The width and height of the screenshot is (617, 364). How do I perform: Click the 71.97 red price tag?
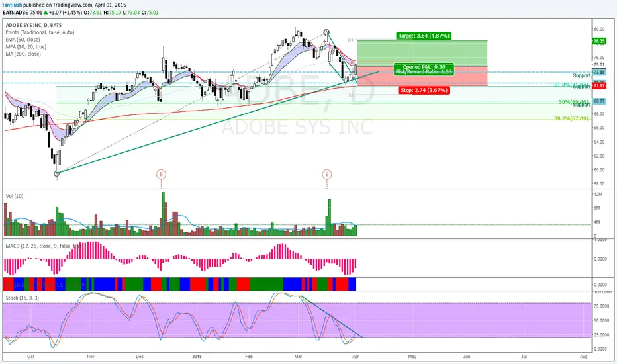(x=599, y=86)
